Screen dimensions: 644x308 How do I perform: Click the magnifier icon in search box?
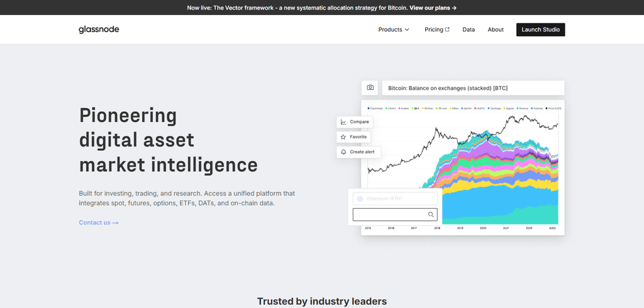[431, 214]
